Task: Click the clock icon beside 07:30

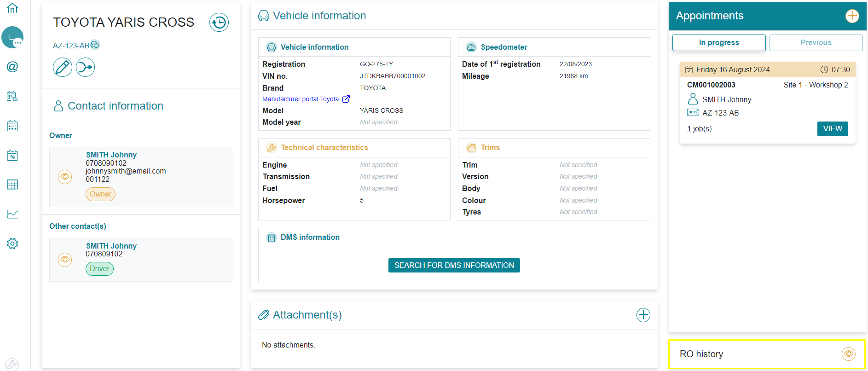Action: (x=824, y=70)
